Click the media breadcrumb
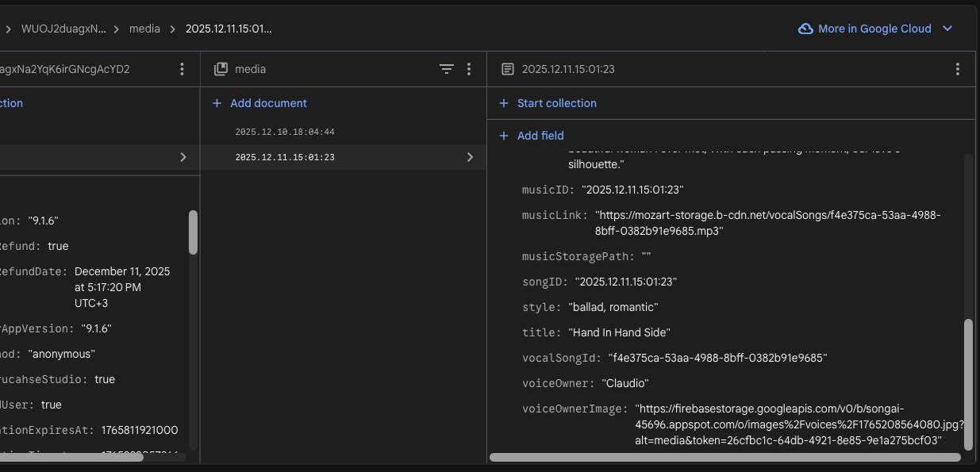The width and height of the screenshot is (980, 472). click(x=144, y=29)
